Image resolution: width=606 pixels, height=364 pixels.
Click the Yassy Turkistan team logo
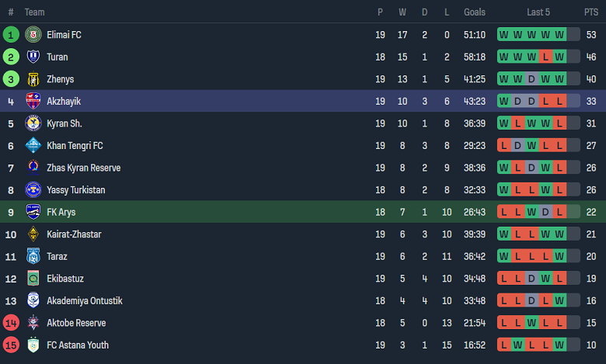pos(33,190)
